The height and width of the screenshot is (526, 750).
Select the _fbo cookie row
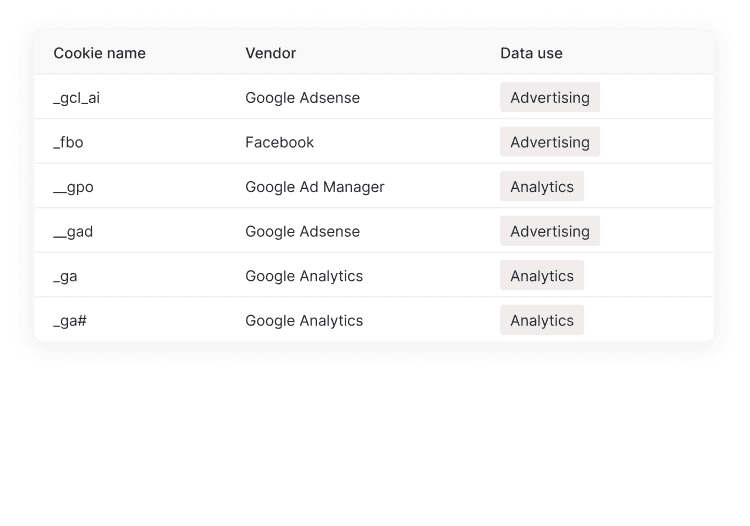coord(374,142)
